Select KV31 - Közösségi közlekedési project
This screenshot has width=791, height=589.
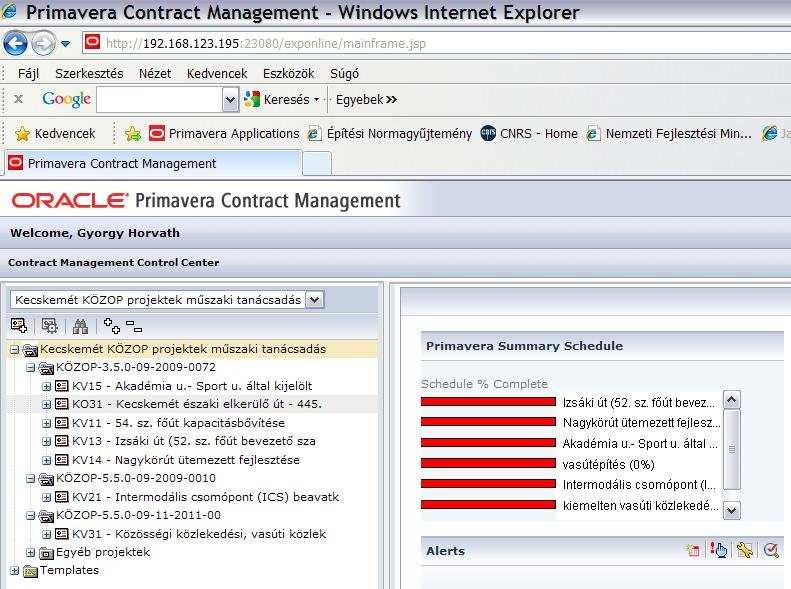(x=199, y=534)
